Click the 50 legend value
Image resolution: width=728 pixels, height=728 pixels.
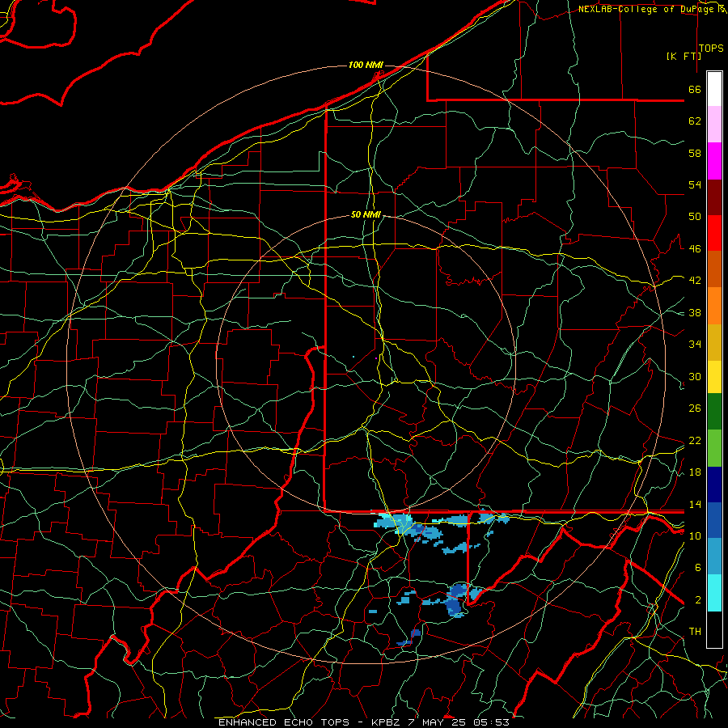coord(695,217)
